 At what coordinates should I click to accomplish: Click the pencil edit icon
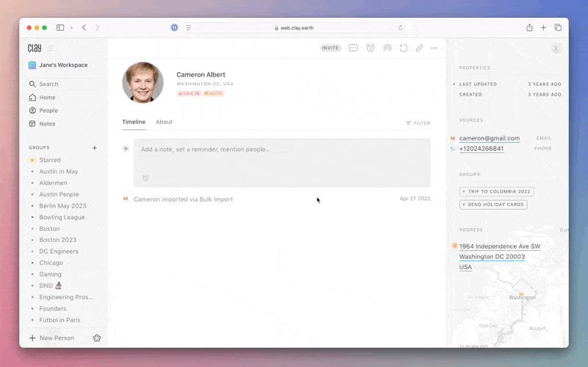click(419, 48)
